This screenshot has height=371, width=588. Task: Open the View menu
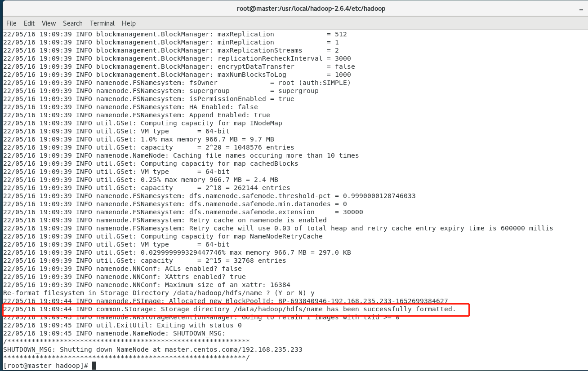point(49,23)
